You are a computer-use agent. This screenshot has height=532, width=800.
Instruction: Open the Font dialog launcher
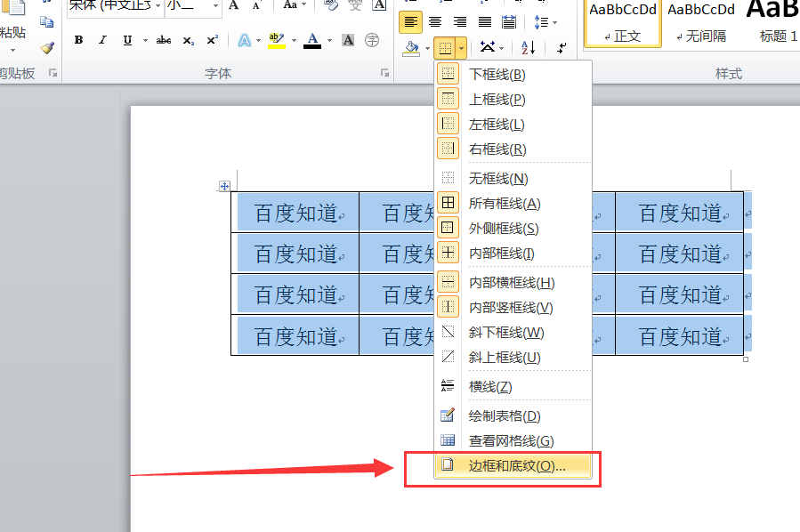pyautogui.click(x=384, y=74)
